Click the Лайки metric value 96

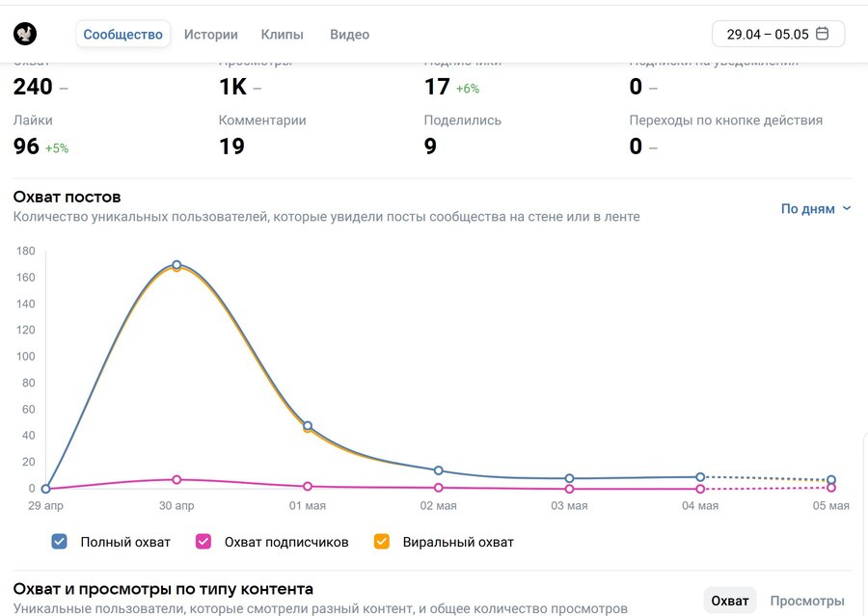click(26, 147)
